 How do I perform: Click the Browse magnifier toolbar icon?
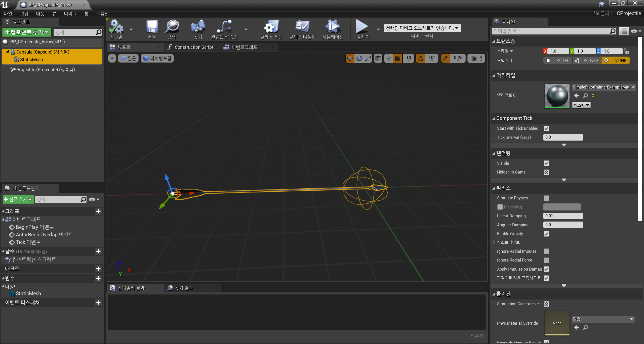point(172,27)
